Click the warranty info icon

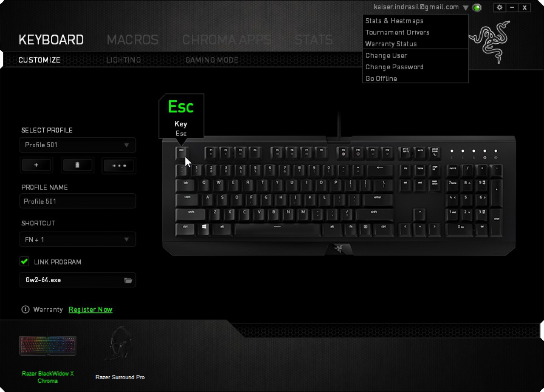(25, 310)
